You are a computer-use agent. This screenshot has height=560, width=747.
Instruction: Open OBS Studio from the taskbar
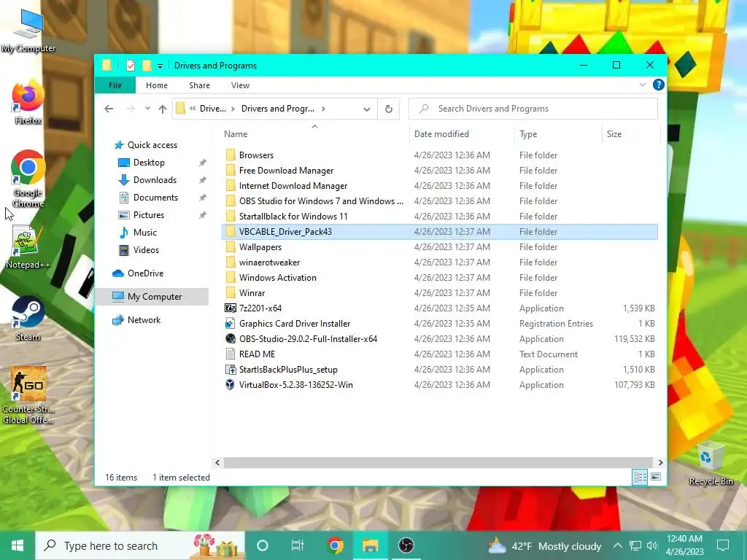pos(406,545)
